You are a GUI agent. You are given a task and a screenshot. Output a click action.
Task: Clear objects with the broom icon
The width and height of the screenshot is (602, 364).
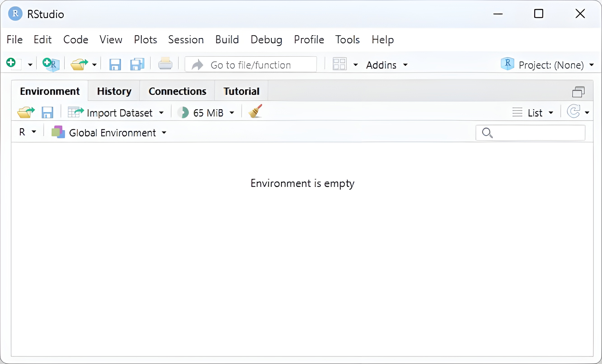[255, 112]
